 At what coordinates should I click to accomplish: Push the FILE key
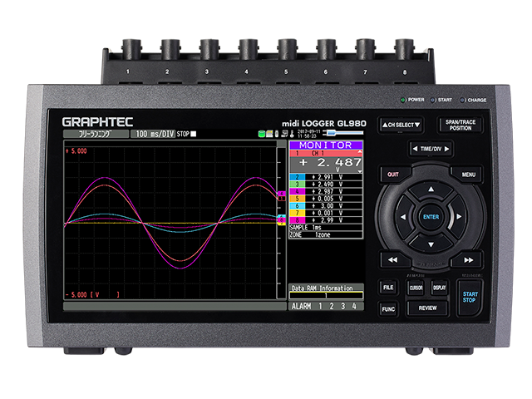pos(388,288)
